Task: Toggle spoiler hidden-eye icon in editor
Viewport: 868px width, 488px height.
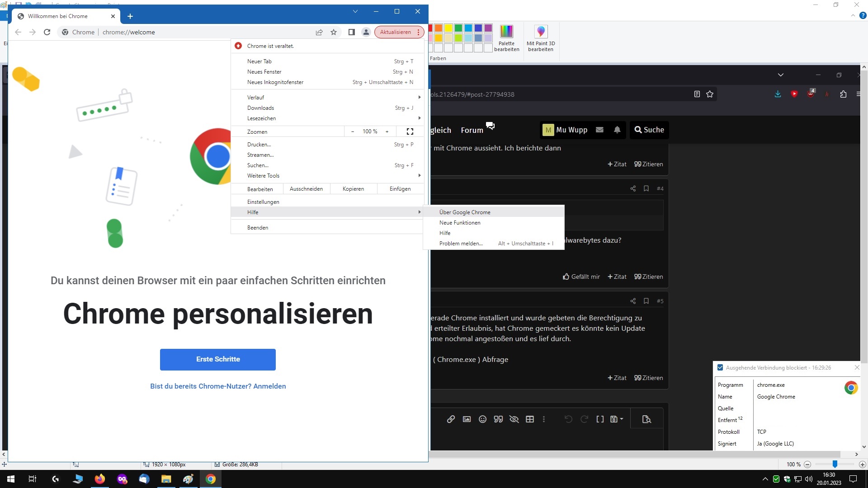Action: click(514, 419)
